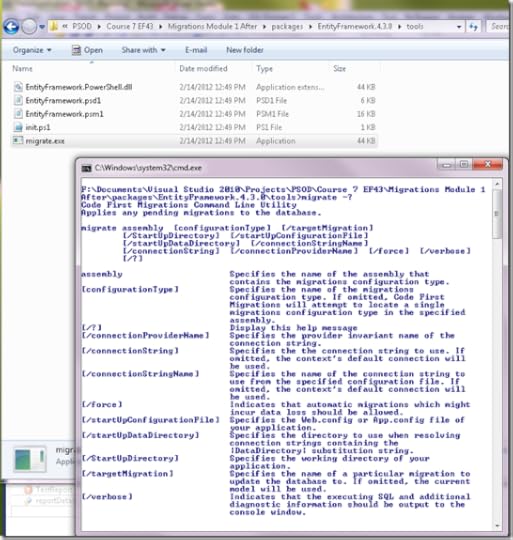
Task: Sort files by the Size column
Action: 339,69
